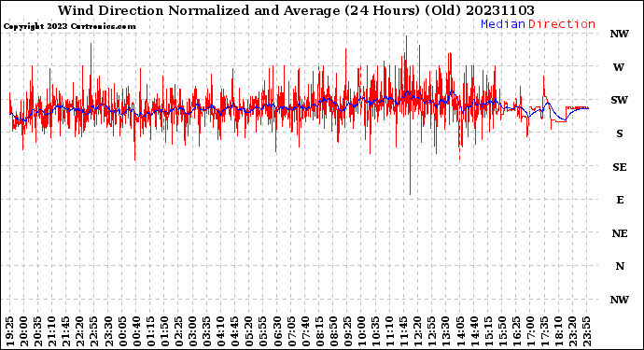
Task: Click the Cartronics.com copyright text
Action: (69, 27)
